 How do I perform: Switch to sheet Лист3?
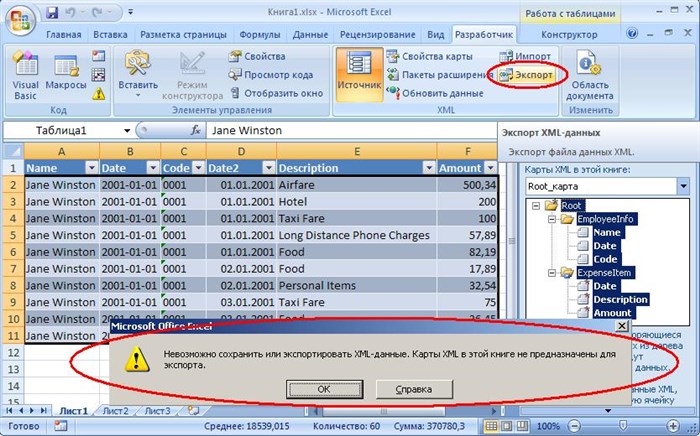pos(157,411)
